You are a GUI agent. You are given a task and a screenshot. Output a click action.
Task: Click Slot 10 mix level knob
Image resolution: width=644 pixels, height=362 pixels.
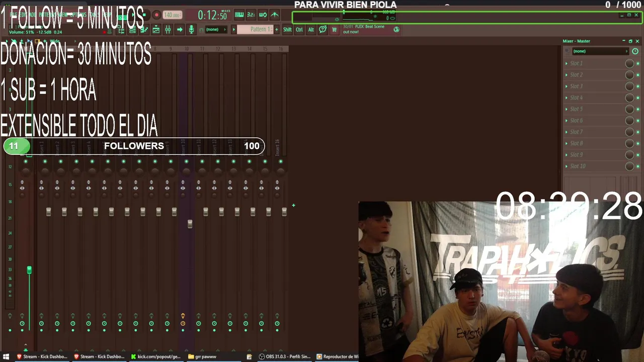[x=629, y=166]
